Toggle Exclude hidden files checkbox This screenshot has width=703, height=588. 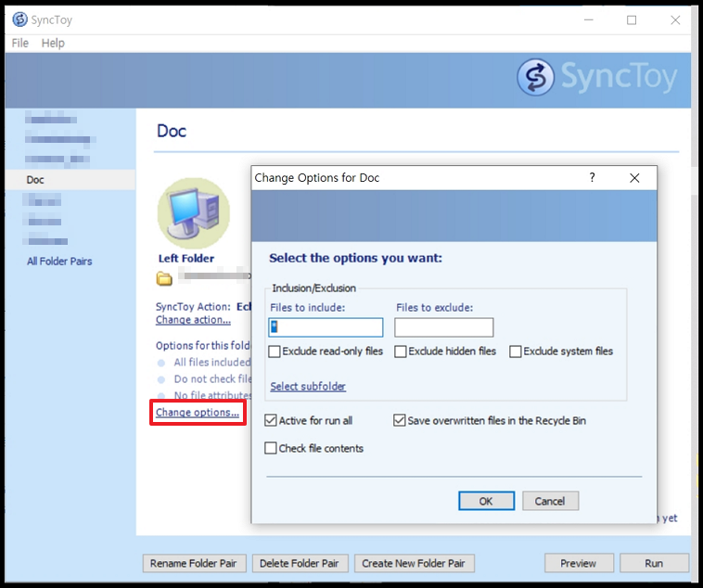pyautogui.click(x=401, y=352)
